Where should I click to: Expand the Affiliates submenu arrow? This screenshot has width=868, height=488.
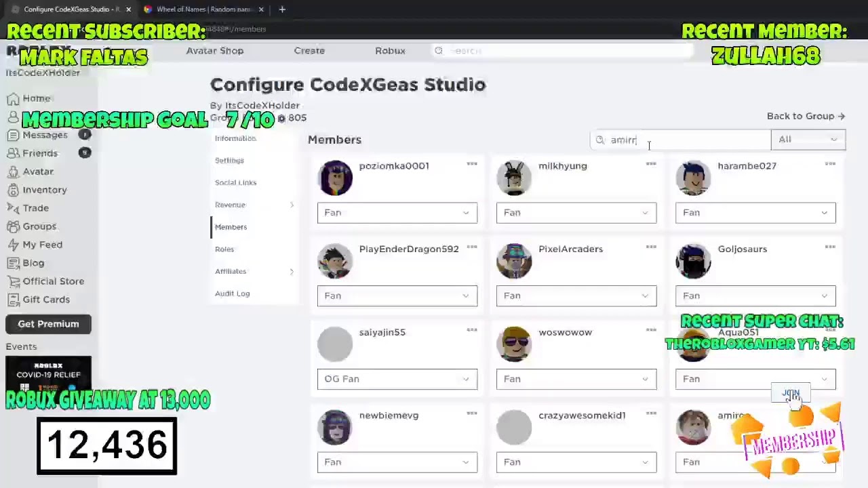pyautogui.click(x=292, y=272)
